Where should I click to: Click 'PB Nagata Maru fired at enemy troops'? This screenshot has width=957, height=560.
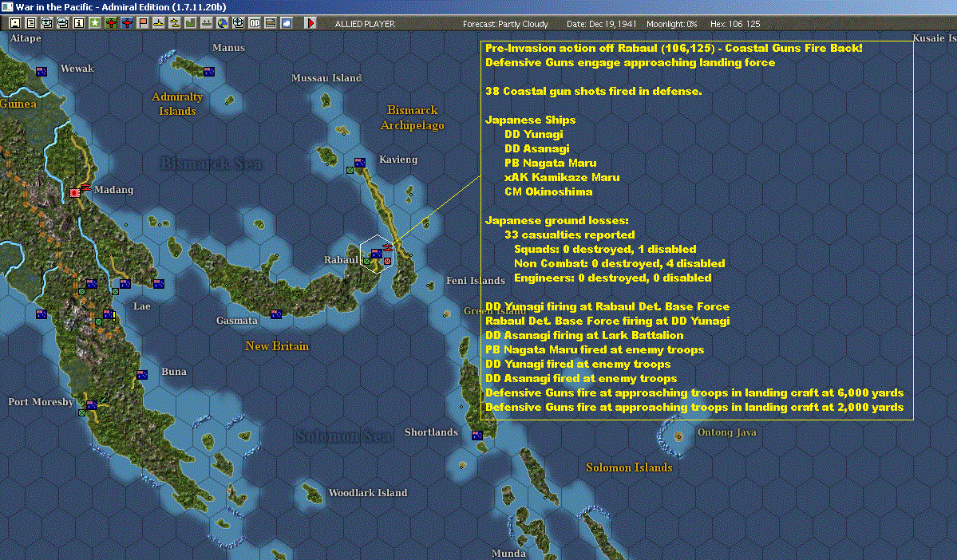pos(595,349)
